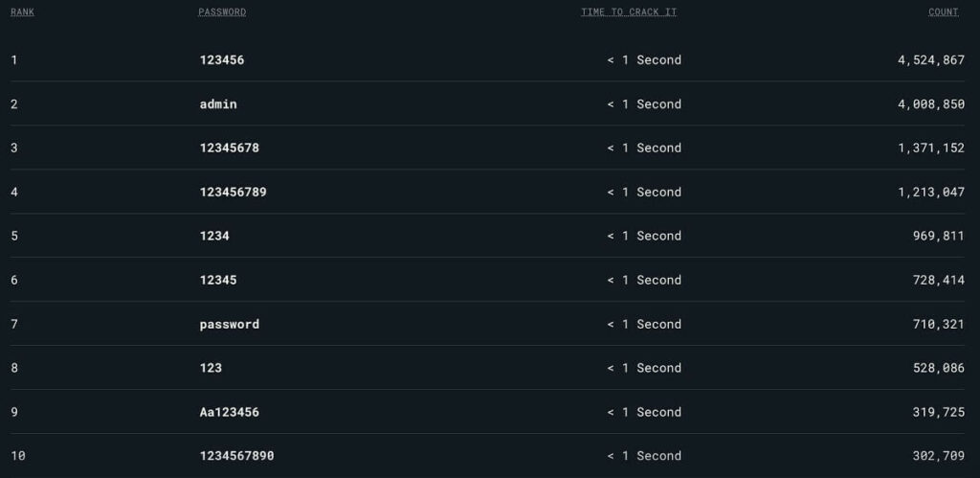
Task: Select the count value 302,709
Action: [939, 456]
